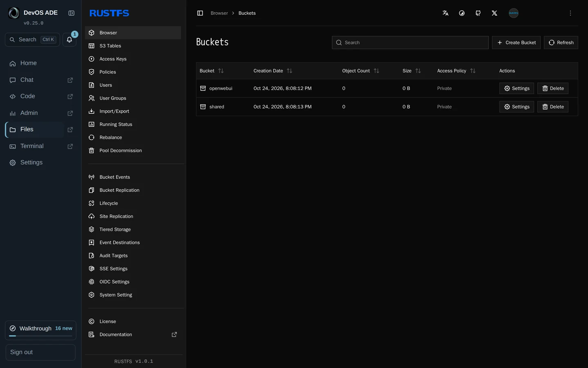
Task: Select Bucket Replication in sidebar
Action: [x=133, y=190]
